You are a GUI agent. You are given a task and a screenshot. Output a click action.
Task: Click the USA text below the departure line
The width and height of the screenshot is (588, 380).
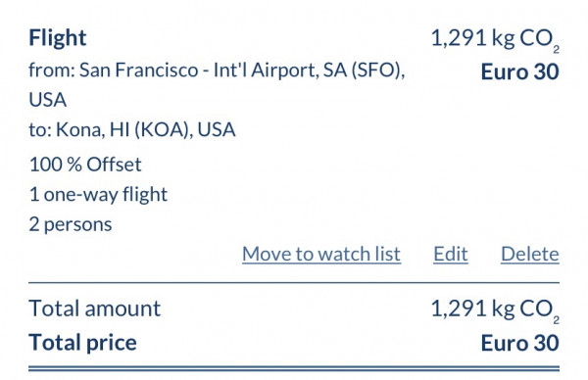click(x=48, y=100)
